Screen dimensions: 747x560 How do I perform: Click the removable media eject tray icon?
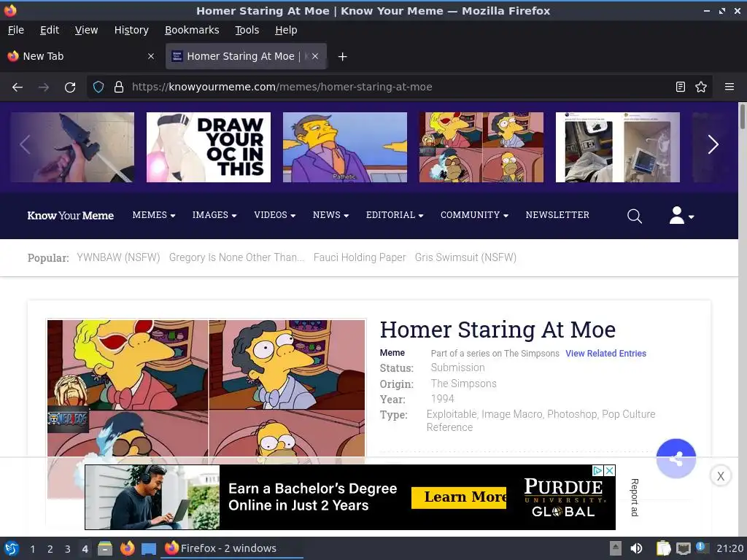[x=616, y=548]
